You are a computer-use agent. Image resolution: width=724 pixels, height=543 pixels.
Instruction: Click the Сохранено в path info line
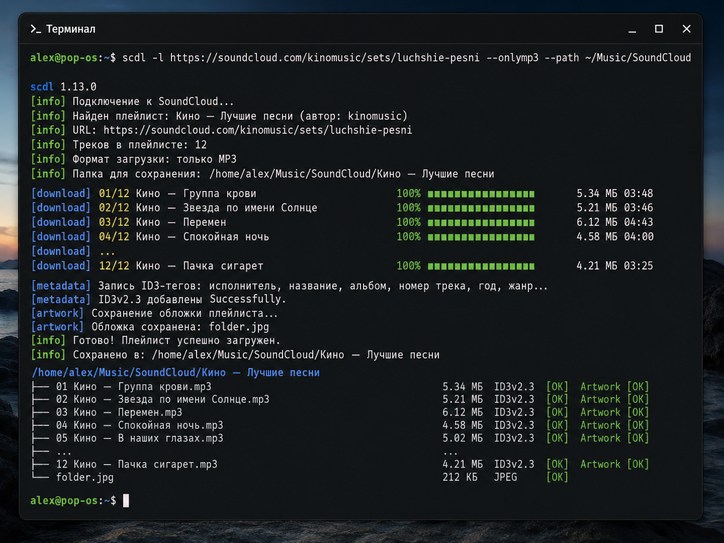point(235,355)
